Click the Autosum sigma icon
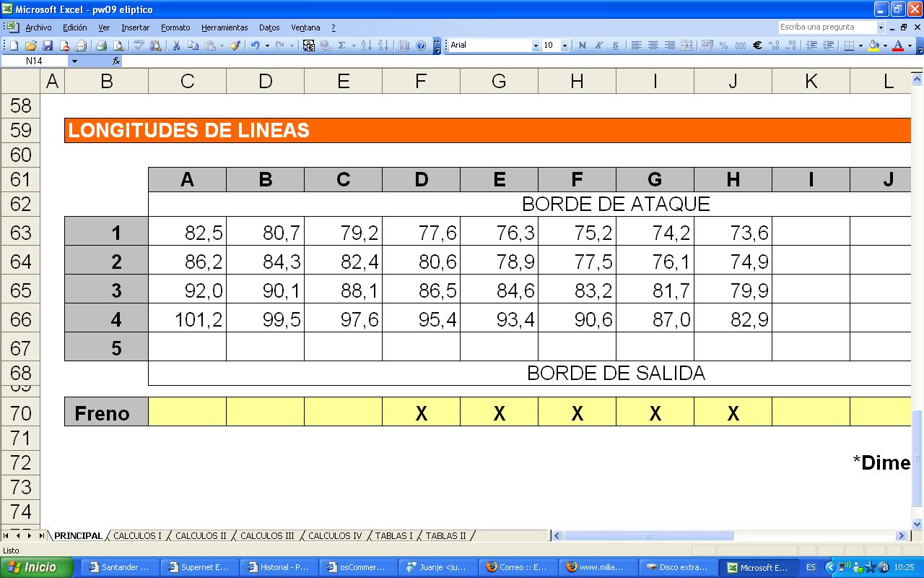The width and height of the screenshot is (924, 578). click(342, 46)
